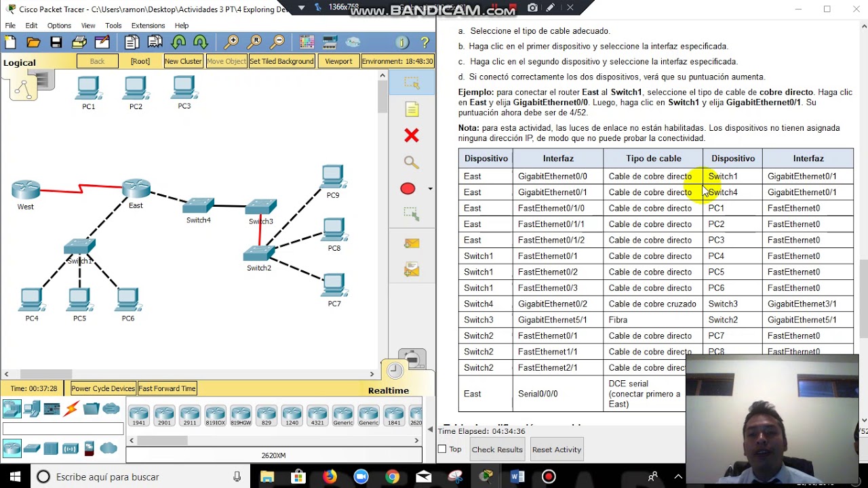Zoom out of the workspace
The height and width of the screenshot is (488, 868).
[x=277, y=42]
